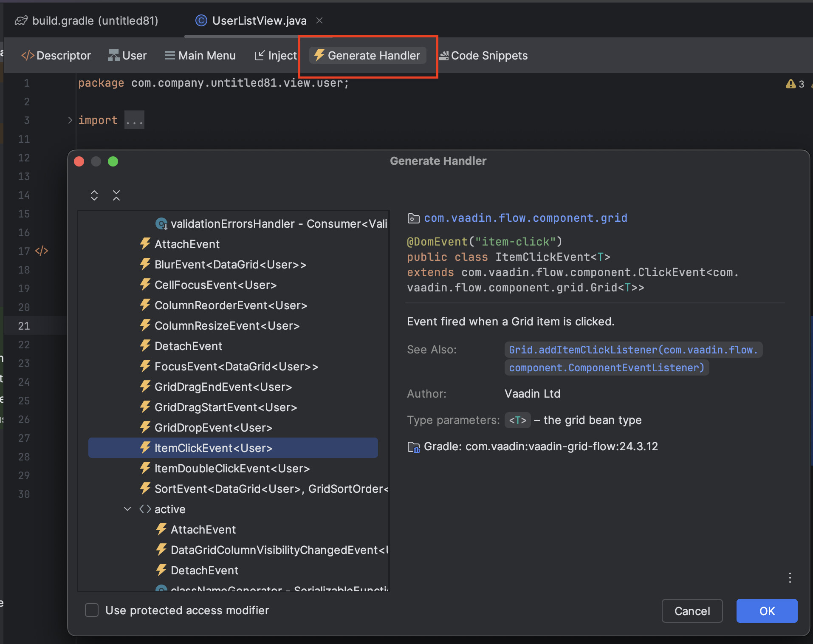Click the 'Vaadin Ltd' author text
The image size is (813, 644).
[x=532, y=394]
